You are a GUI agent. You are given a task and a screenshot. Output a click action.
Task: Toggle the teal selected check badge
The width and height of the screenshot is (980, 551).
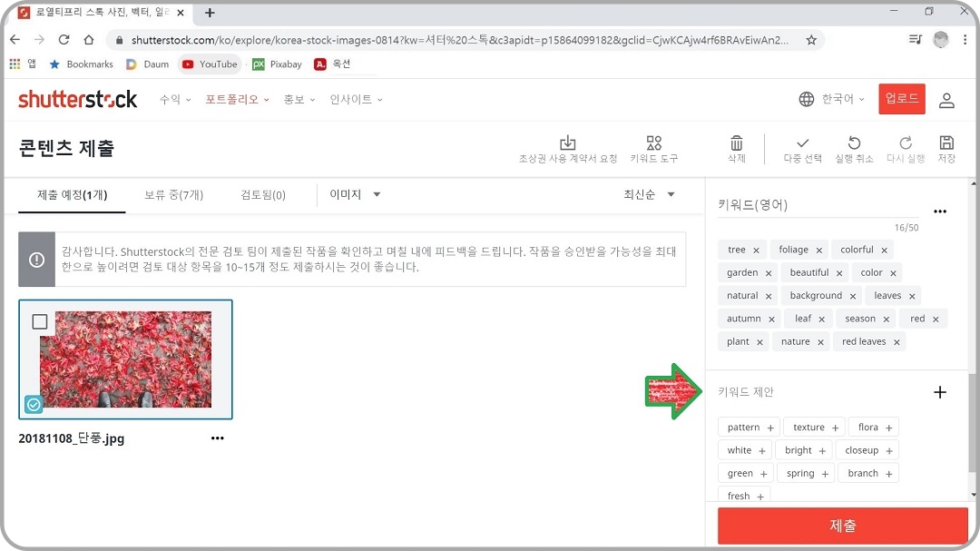click(x=34, y=405)
